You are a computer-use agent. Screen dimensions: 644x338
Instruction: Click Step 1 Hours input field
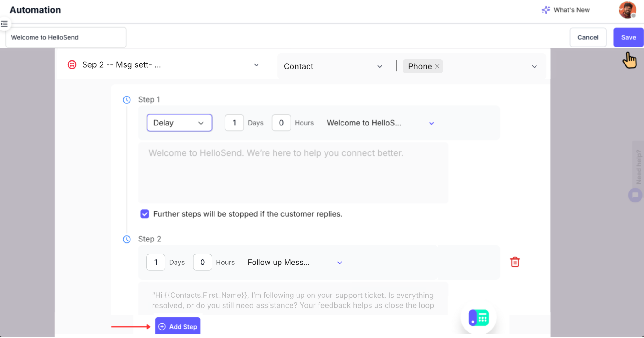(x=281, y=123)
